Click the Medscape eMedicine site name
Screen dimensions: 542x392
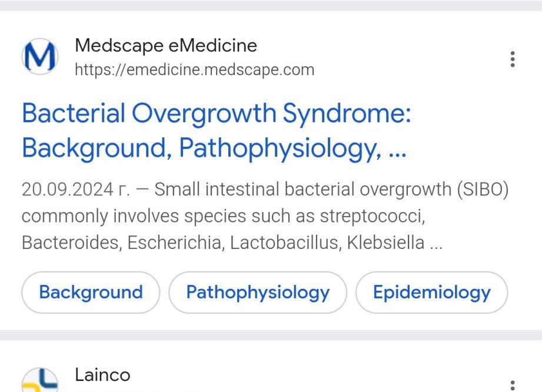click(x=166, y=45)
